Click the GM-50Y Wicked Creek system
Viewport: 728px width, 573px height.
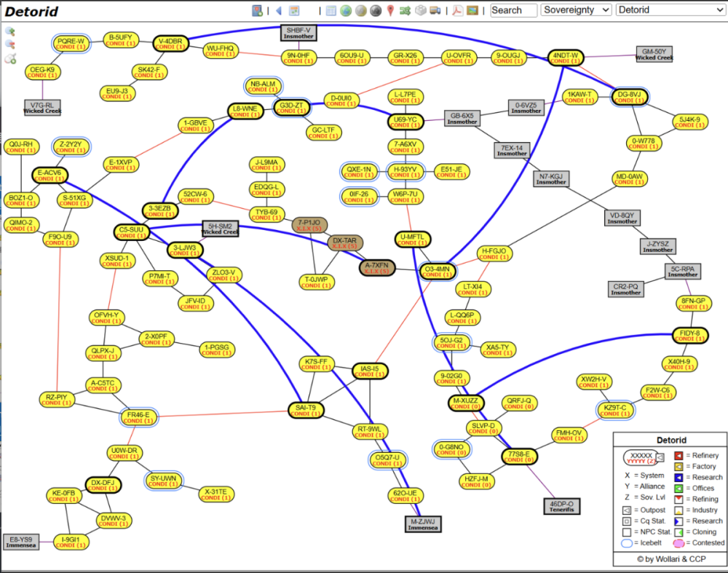pyautogui.click(x=654, y=54)
